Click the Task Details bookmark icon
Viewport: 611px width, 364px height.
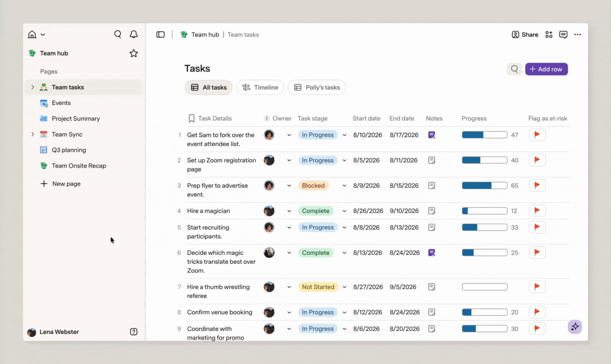[192, 118]
